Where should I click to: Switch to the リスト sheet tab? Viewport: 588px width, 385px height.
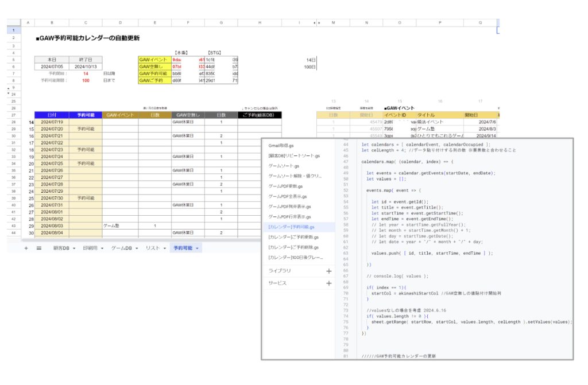point(152,248)
